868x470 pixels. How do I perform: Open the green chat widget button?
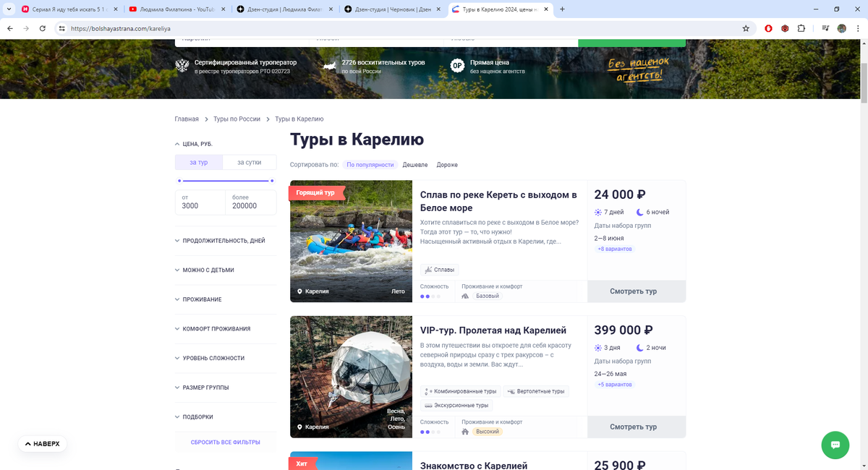tap(835, 445)
